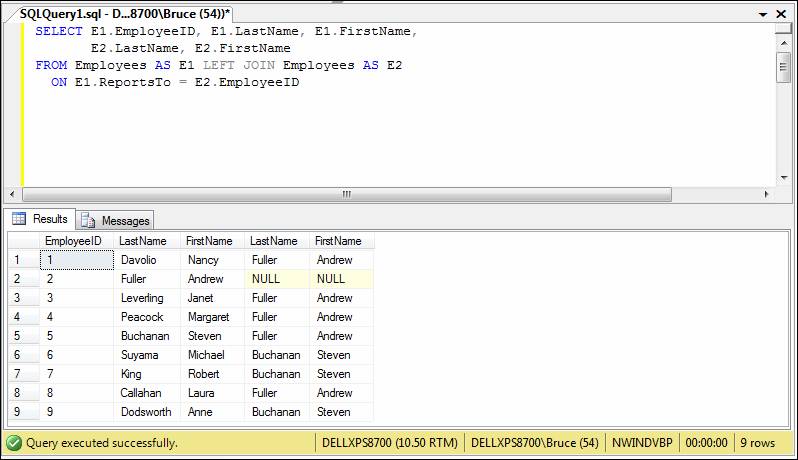The width and height of the screenshot is (798, 460).
Task: Select the Davolio cell in results
Action: [139, 260]
